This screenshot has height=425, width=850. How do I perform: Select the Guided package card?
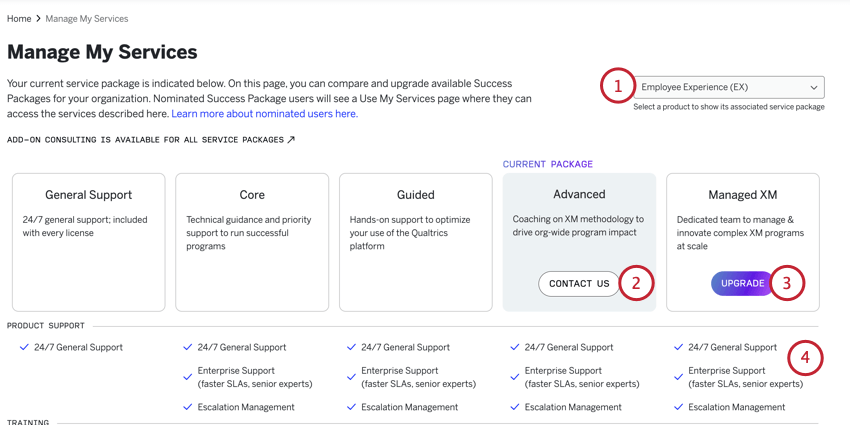click(415, 241)
